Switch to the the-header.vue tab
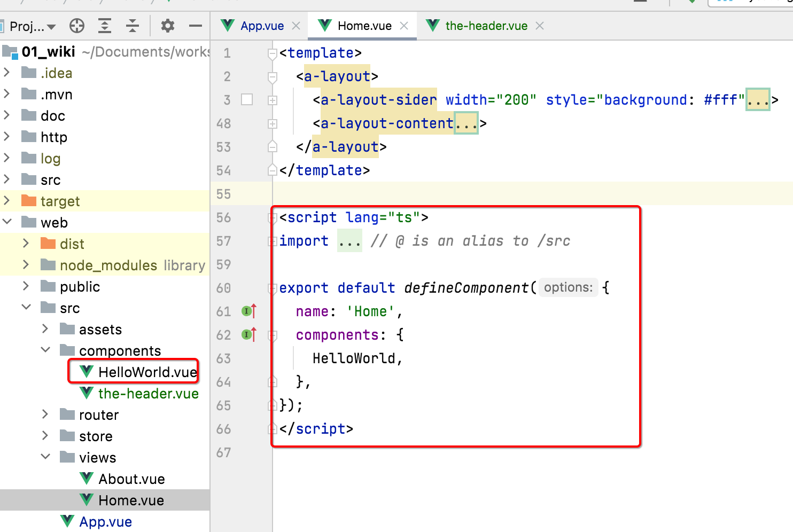The height and width of the screenshot is (532, 793). pyautogui.click(x=486, y=26)
